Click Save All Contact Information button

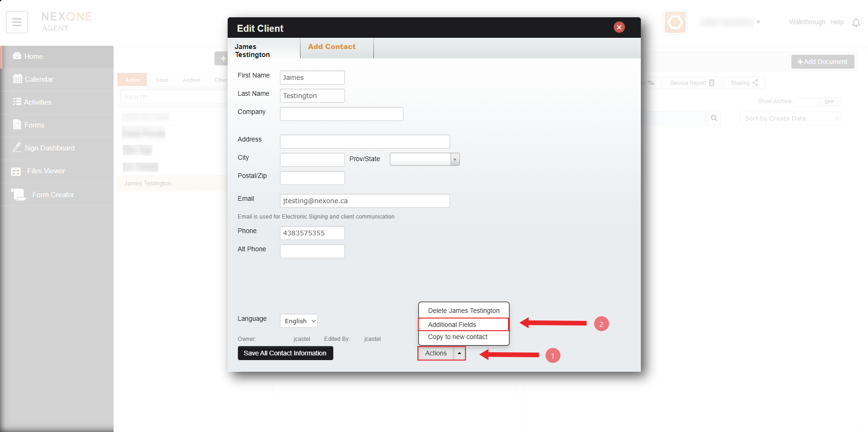[285, 353]
